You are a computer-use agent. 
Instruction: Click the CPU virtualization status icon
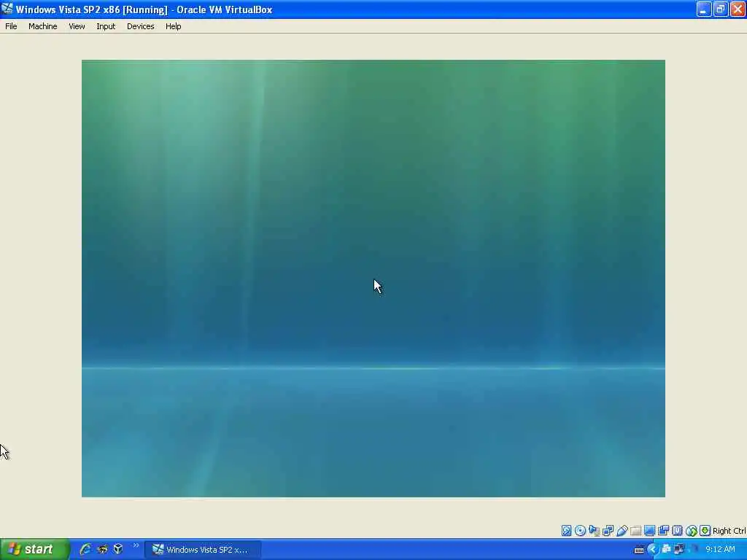(x=678, y=531)
